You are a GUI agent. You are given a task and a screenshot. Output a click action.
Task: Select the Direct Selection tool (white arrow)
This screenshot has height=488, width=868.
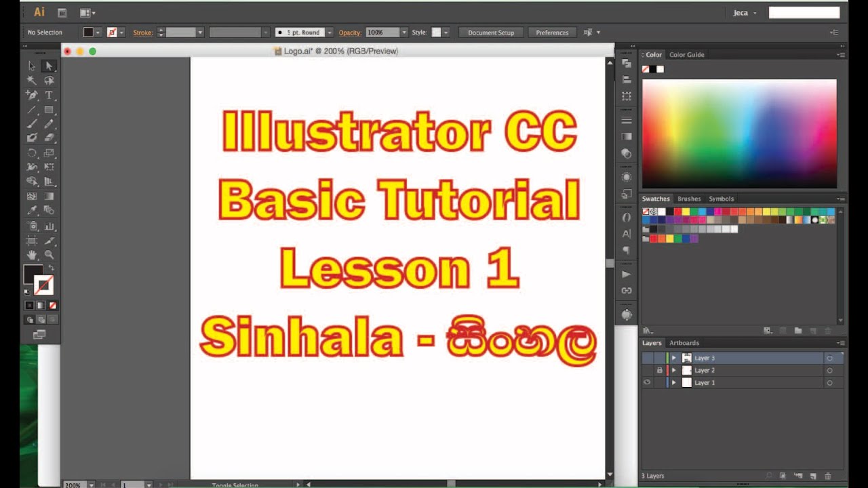[x=49, y=66]
